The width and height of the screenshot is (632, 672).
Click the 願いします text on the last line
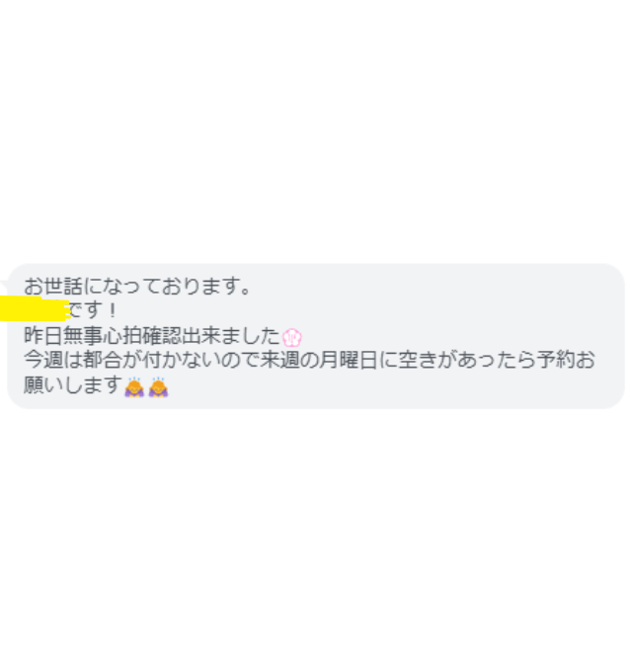[x=73, y=384]
